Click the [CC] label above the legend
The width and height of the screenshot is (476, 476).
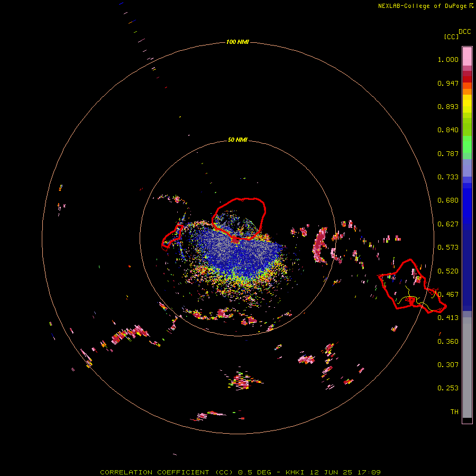(x=451, y=36)
